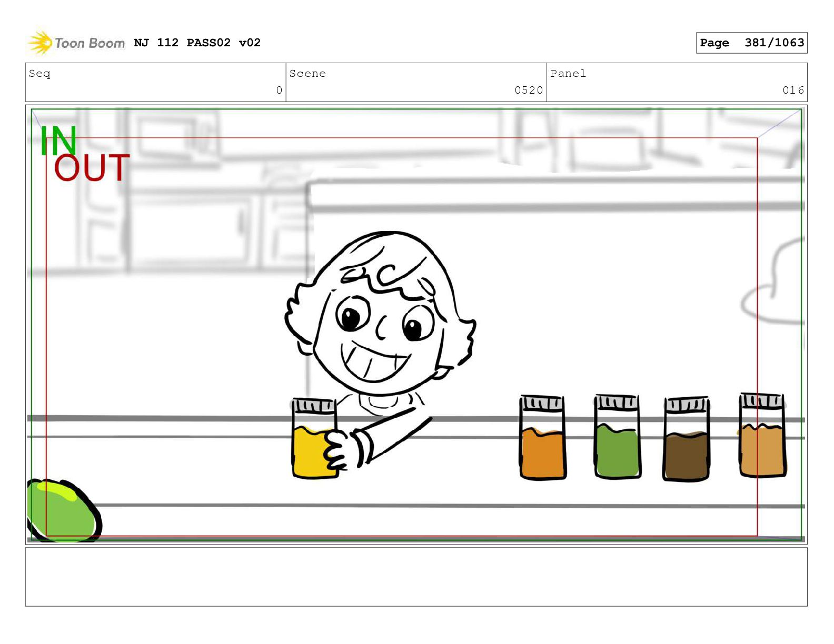
Task: Click the green "IN" camera frame label
Action: pos(58,140)
